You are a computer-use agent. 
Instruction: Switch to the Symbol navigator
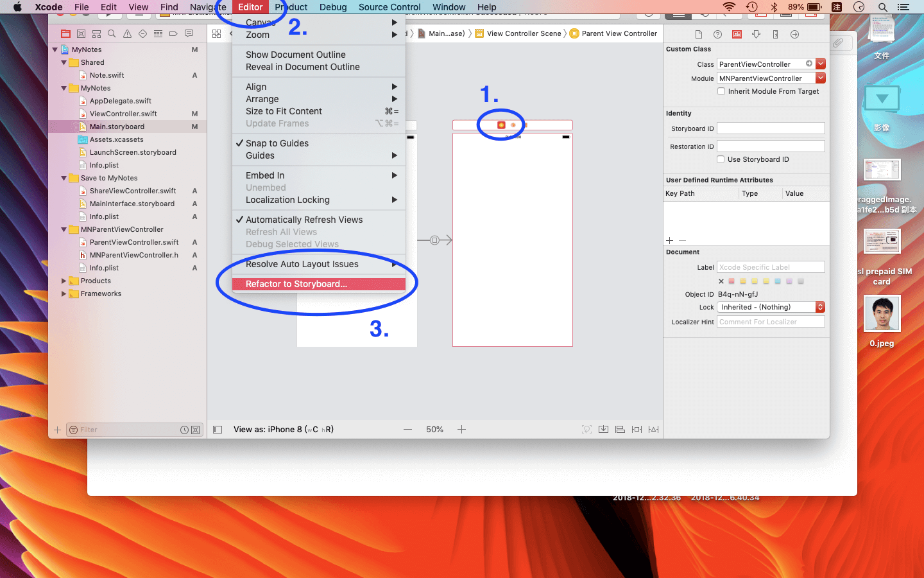pos(96,33)
